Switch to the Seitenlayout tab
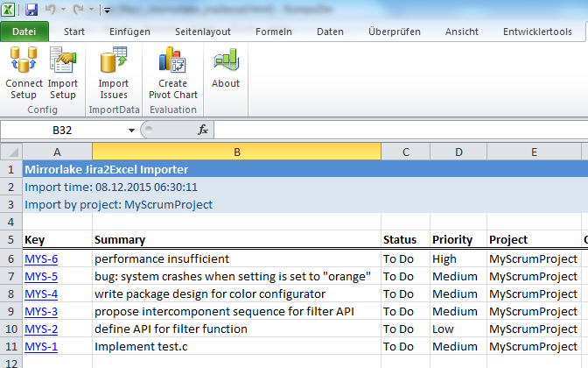Image resolution: width=588 pixels, height=368 pixels. coord(203,32)
